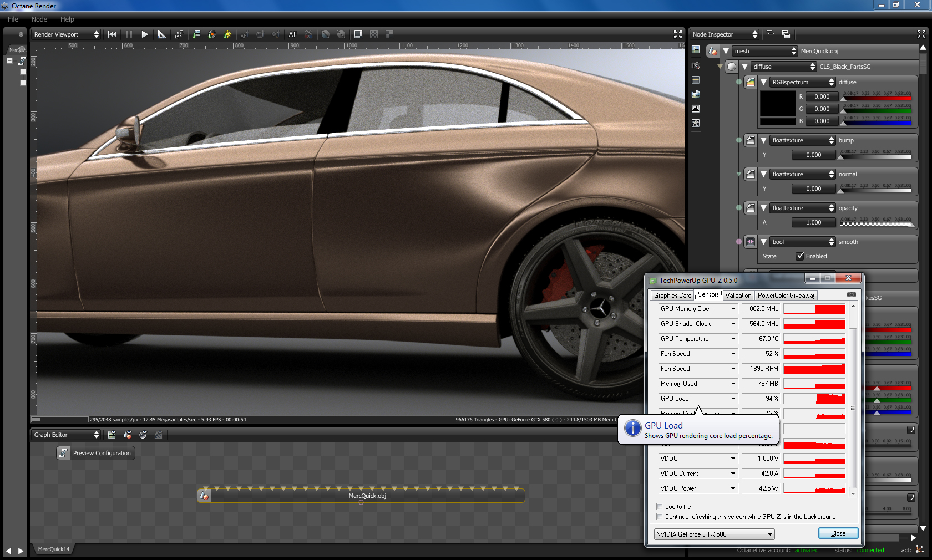The height and width of the screenshot is (560, 932).
Task: Collapse the mesh MercQuick.obj node triangle
Action: click(x=726, y=51)
